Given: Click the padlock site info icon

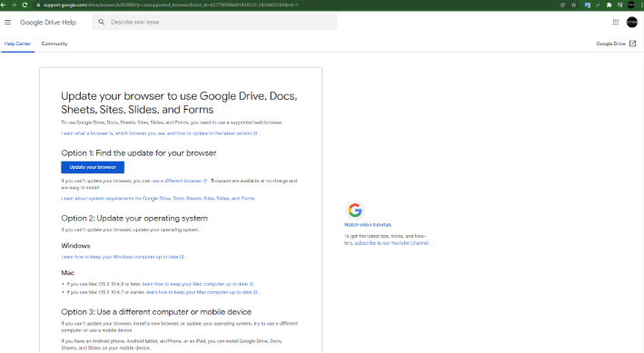Looking at the screenshot, I should tap(38, 5).
